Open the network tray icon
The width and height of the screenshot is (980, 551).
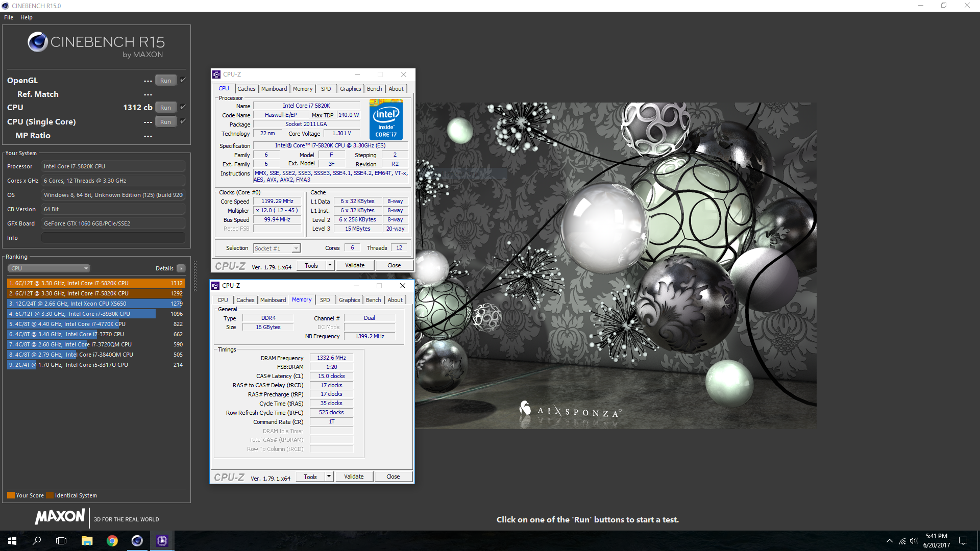click(902, 541)
